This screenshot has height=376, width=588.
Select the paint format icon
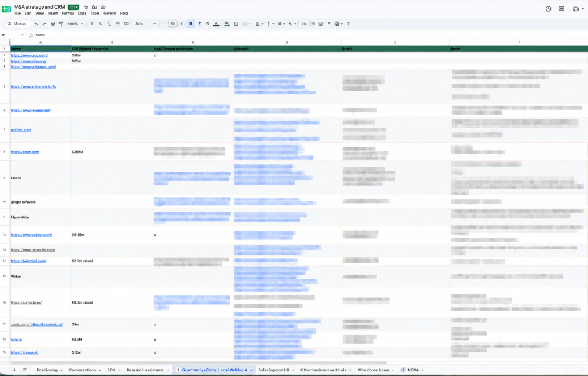click(61, 24)
